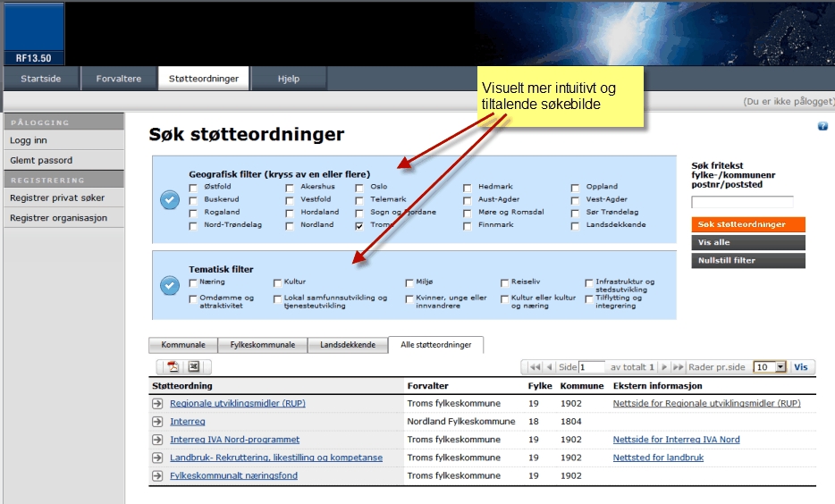Select the Støtteordninger menu tab

(x=204, y=79)
